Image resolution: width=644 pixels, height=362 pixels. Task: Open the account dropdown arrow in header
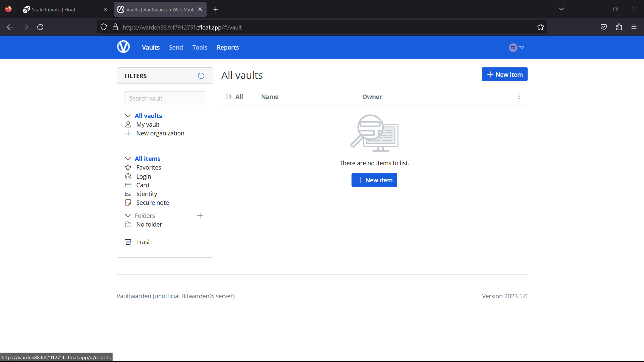coord(522,48)
